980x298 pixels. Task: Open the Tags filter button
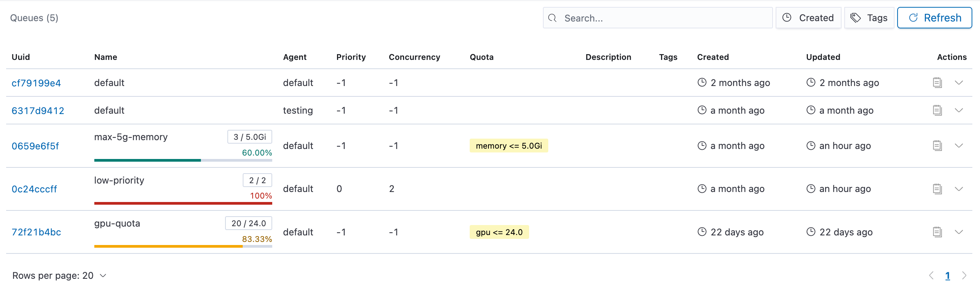(x=869, y=18)
